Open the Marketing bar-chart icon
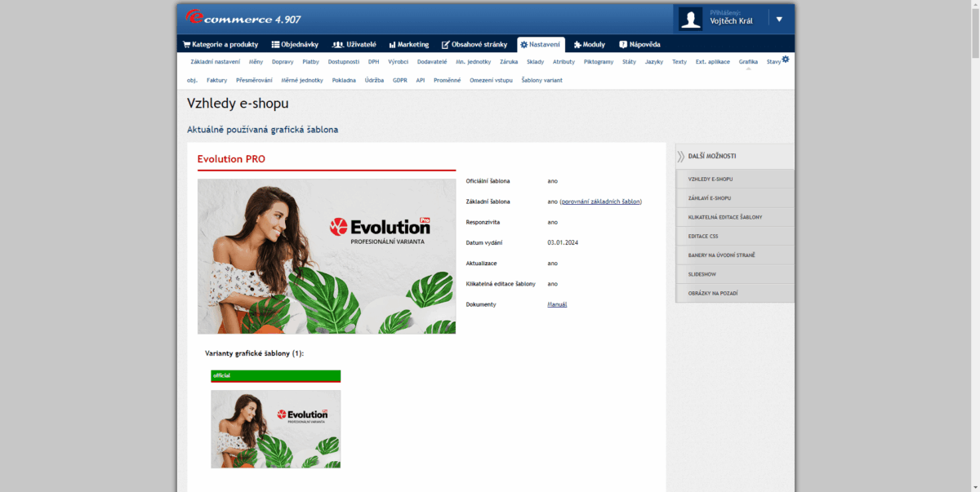Image resolution: width=980 pixels, height=492 pixels. [x=392, y=44]
